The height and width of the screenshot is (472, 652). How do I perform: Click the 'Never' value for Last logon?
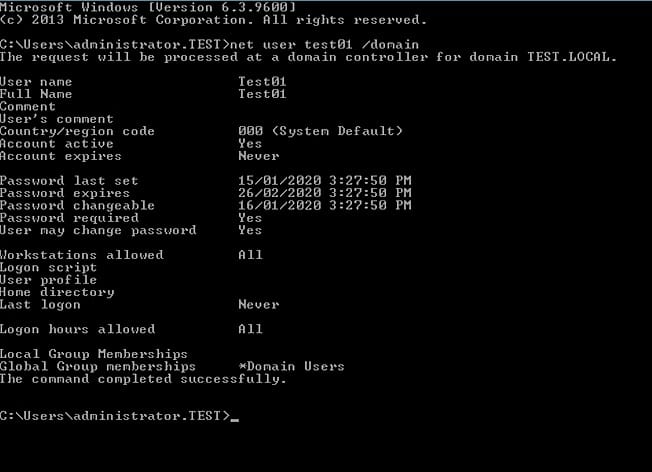(258, 304)
